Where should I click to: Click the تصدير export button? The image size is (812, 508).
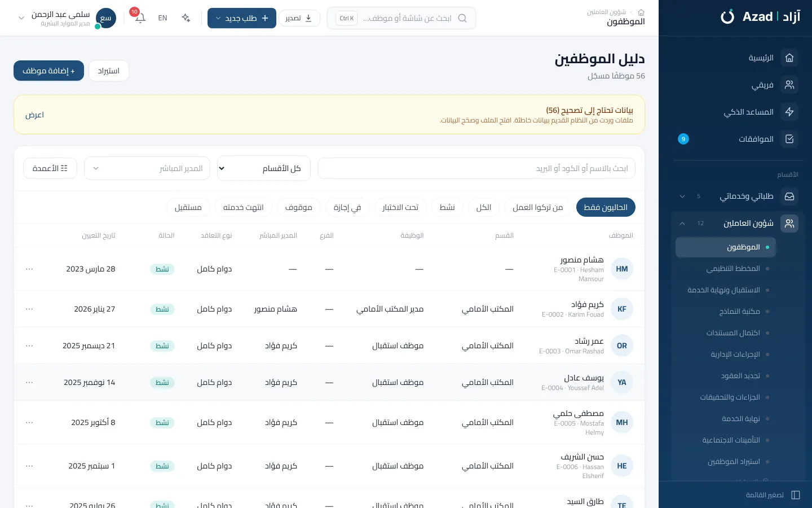tap(299, 18)
